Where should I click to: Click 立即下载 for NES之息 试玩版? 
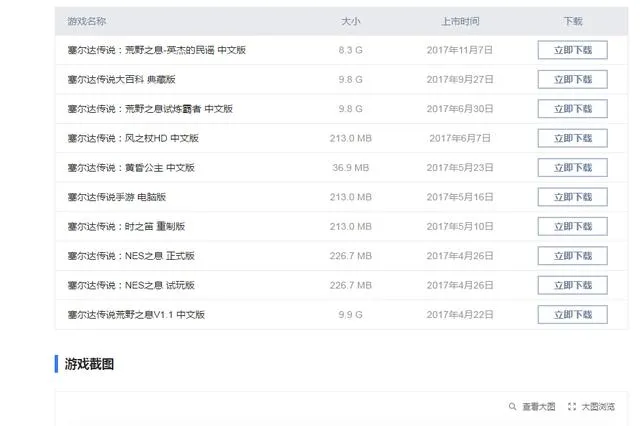[572, 285]
